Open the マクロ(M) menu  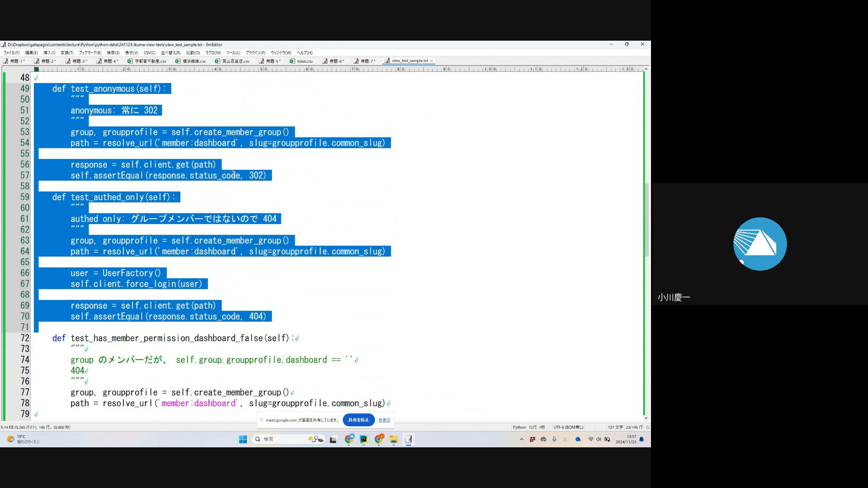click(213, 53)
